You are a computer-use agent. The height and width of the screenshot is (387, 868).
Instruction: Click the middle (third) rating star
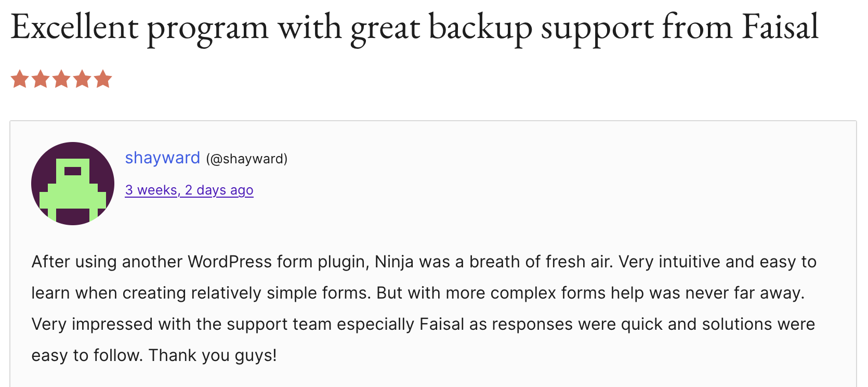coord(61,79)
